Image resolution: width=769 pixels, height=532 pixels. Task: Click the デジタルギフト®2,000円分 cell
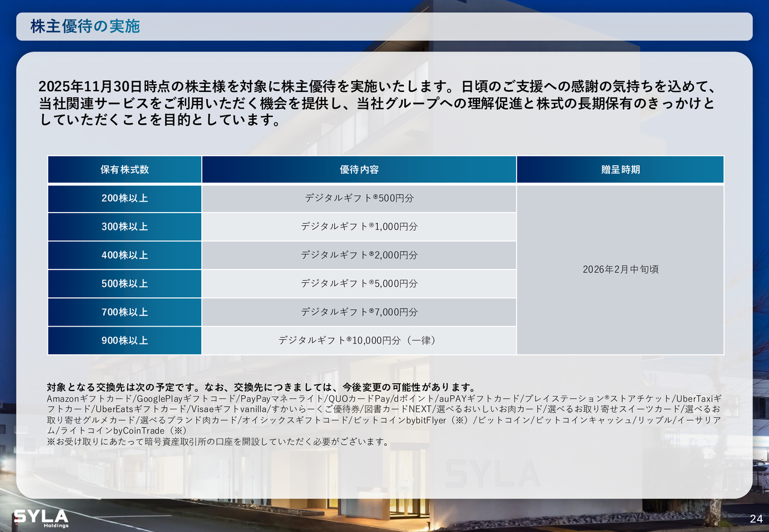click(x=359, y=255)
